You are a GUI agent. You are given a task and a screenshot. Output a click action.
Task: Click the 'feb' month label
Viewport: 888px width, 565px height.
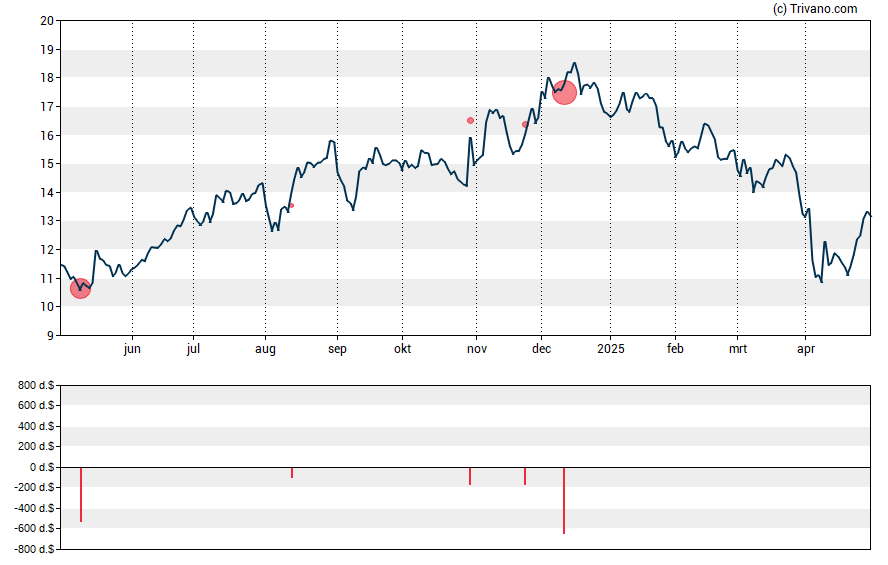[675, 349]
